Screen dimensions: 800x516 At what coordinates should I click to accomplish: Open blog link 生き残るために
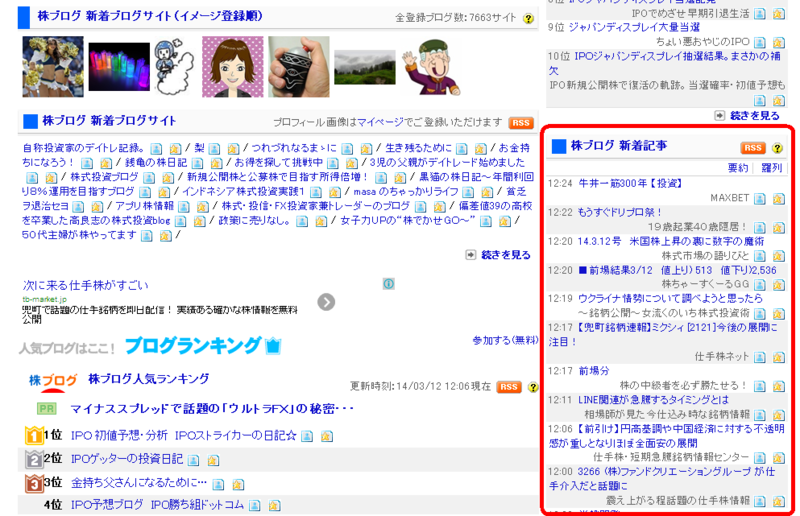[418, 148]
